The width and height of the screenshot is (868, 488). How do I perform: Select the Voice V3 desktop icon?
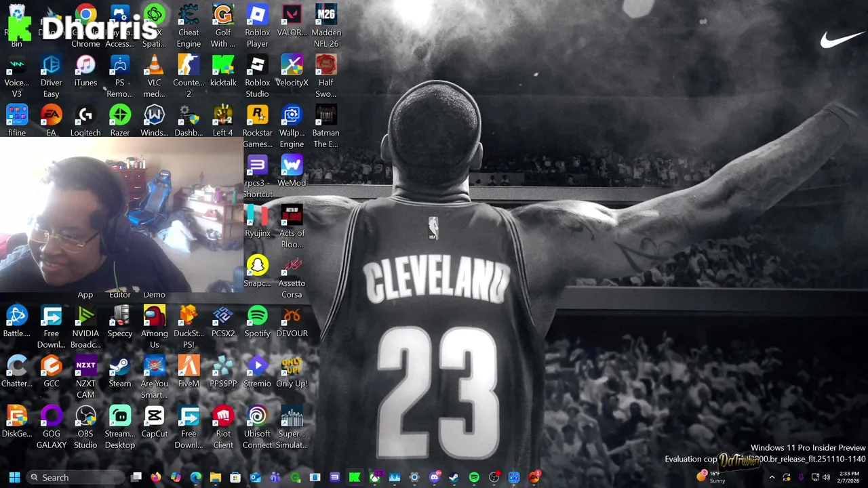[x=17, y=76]
